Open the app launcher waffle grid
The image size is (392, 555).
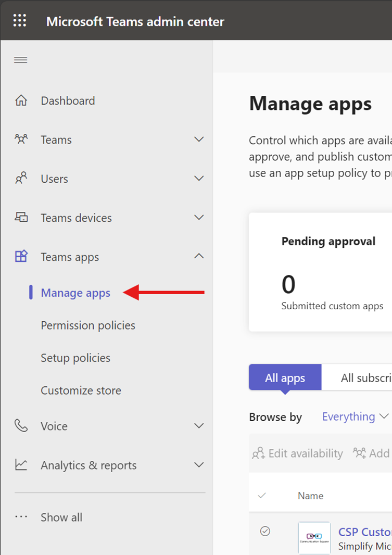coord(20,20)
